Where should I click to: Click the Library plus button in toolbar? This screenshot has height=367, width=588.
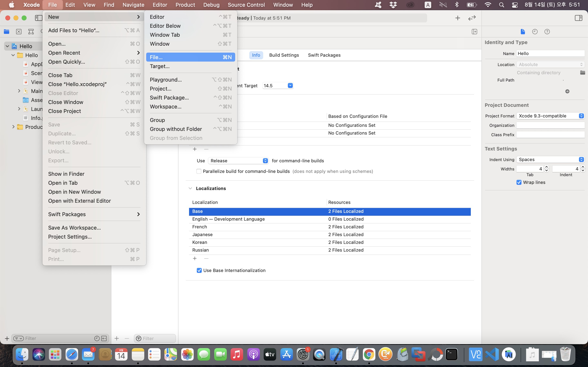458,18
